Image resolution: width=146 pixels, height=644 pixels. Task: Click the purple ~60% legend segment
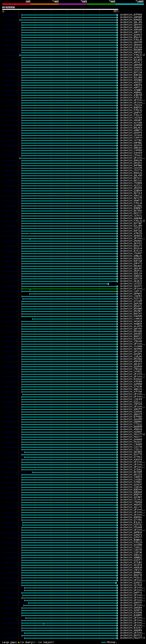click(73, 4)
